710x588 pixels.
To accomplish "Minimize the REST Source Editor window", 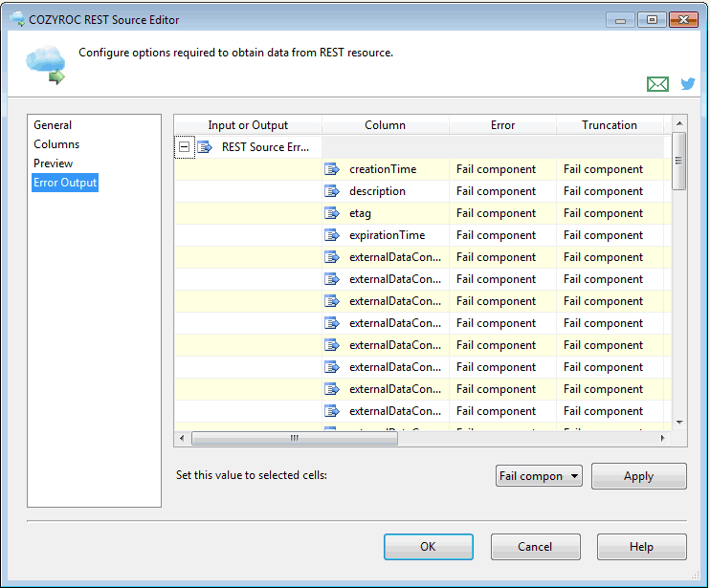I will pos(620,20).
